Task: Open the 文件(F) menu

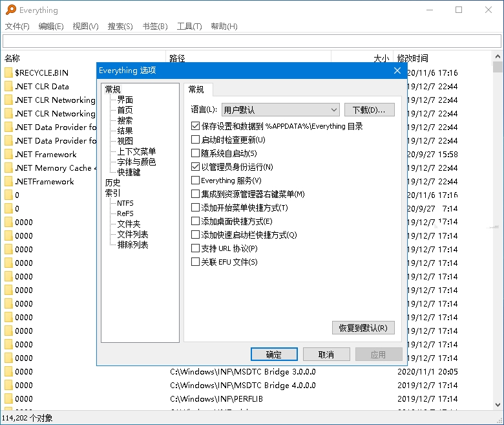Action: pyautogui.click(x=17, y=27)
